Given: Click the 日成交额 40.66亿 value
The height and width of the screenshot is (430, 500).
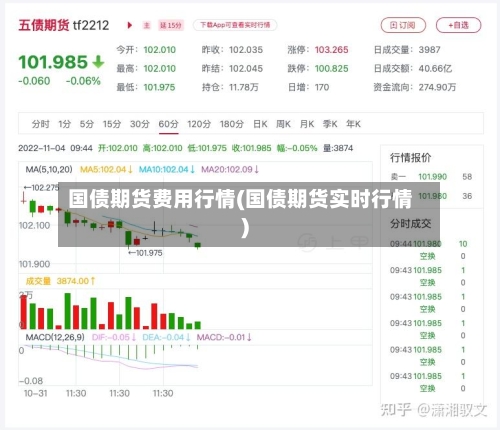Looking at the screenshot, I should coord(435,68).
